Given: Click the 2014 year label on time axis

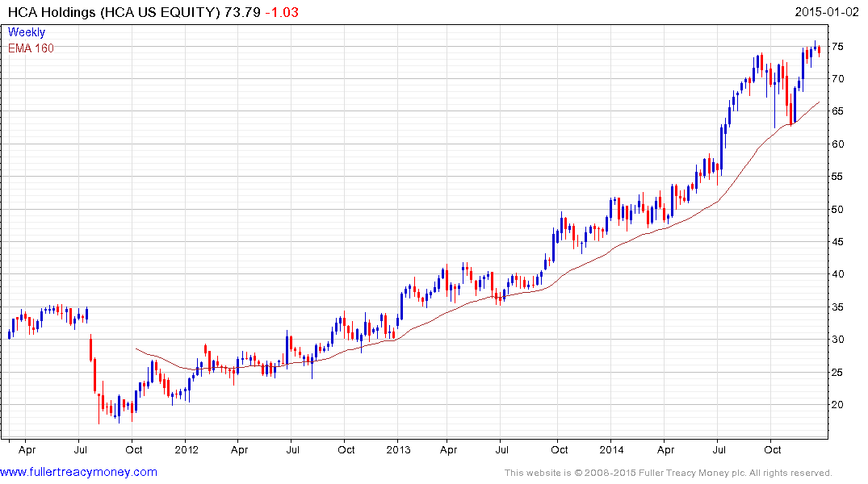Looking at the screenshot, I should 611,449.
